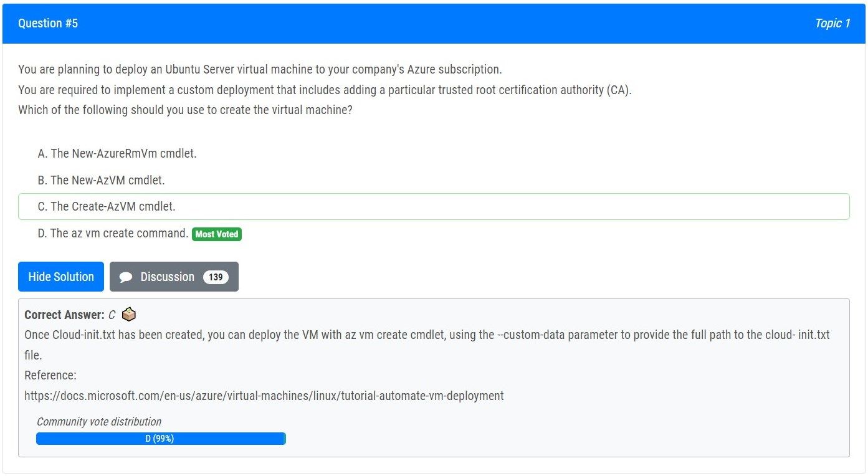
Task: Click the "Which of the following" question line
Action: click(185, 110)
